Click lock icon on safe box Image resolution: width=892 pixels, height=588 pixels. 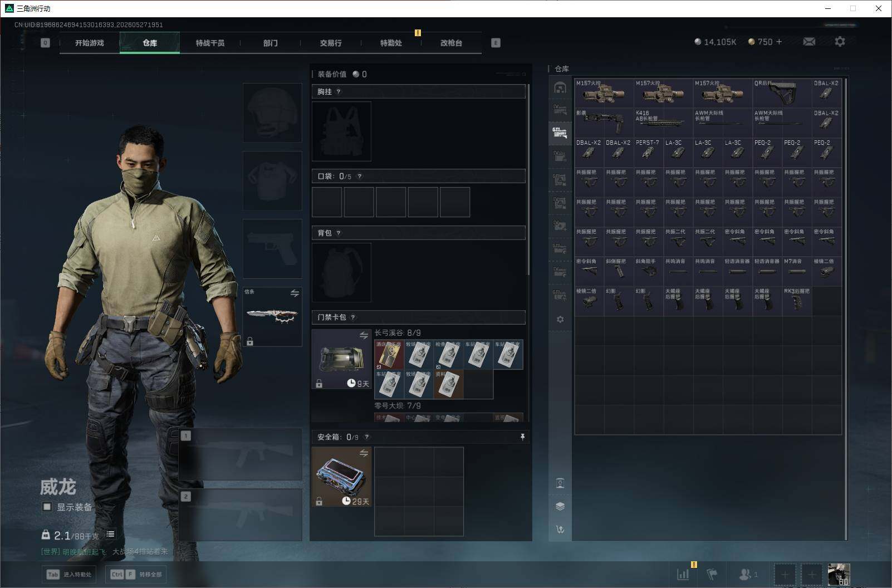tap(319, 502)
